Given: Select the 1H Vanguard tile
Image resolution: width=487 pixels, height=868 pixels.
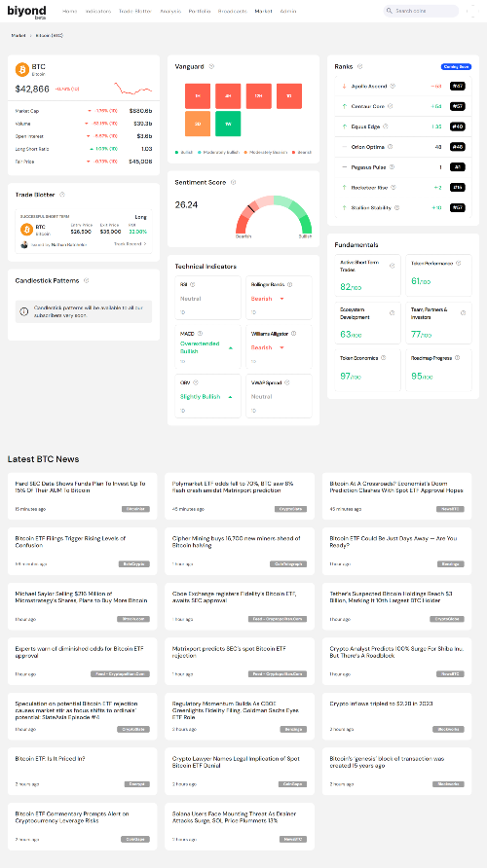Looking at the screenshot, I should point(198,95).
